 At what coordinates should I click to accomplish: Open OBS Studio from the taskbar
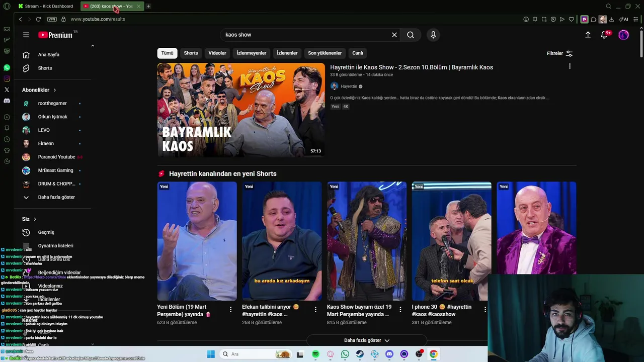pyautogui.click(x=419, y=354)
